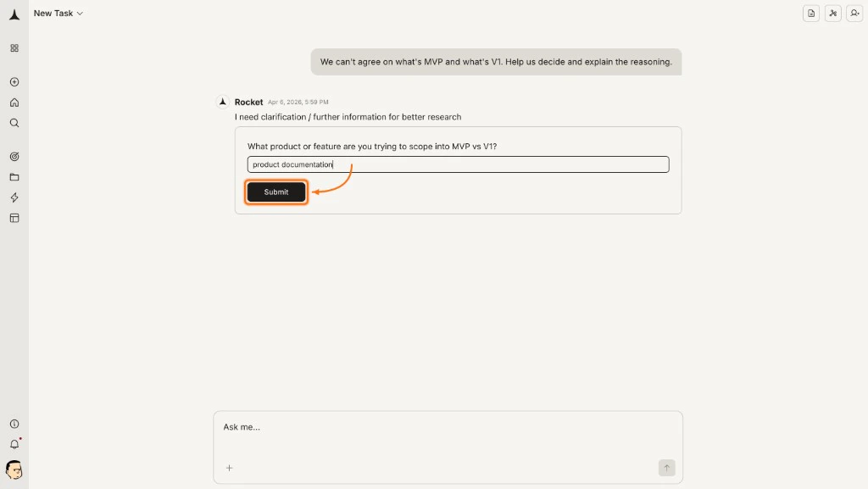Expand the New Task dropdown chevron

tap(80, 14)
